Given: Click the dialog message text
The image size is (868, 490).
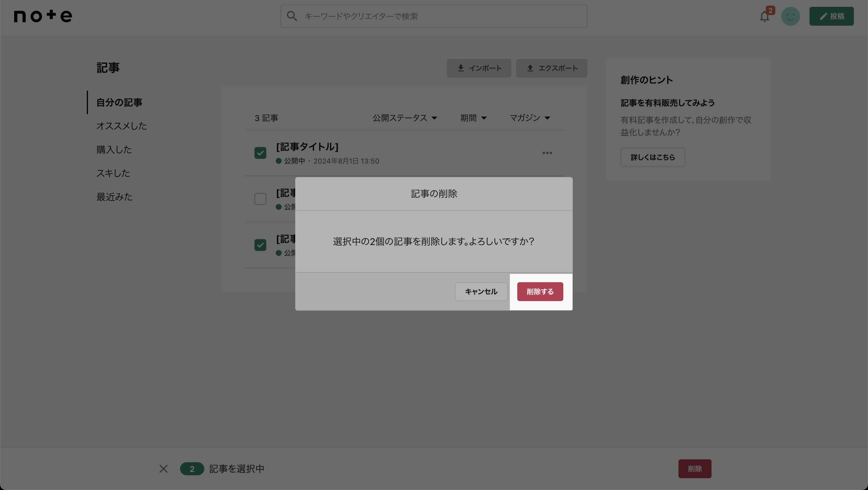Looking at the screenshot, I should point(434,241).
